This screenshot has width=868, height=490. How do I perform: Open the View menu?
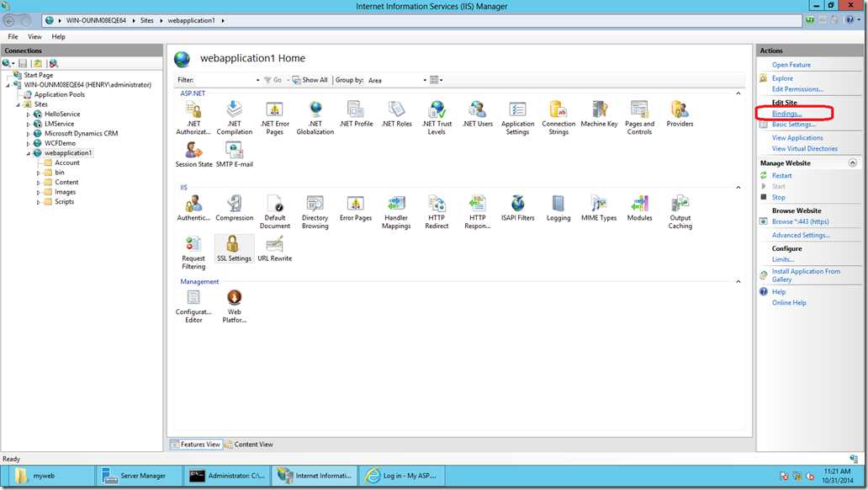point(34,36)
